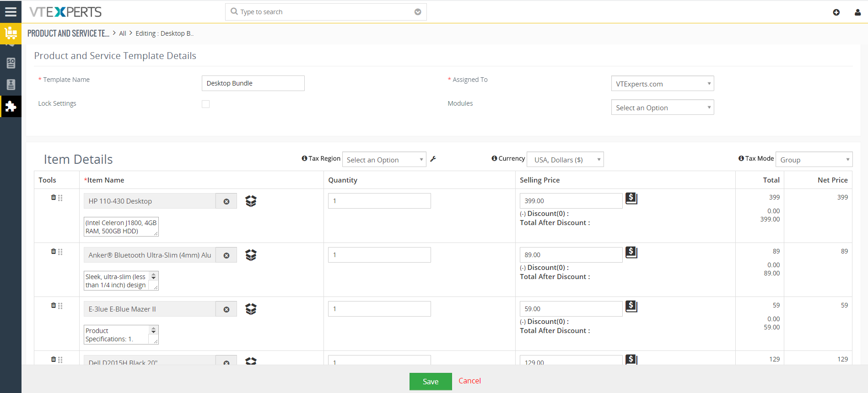Delete the HP 110-430 Desktop row
The width and height of the screenshot is (868, 393).
[x=54, y=197]
